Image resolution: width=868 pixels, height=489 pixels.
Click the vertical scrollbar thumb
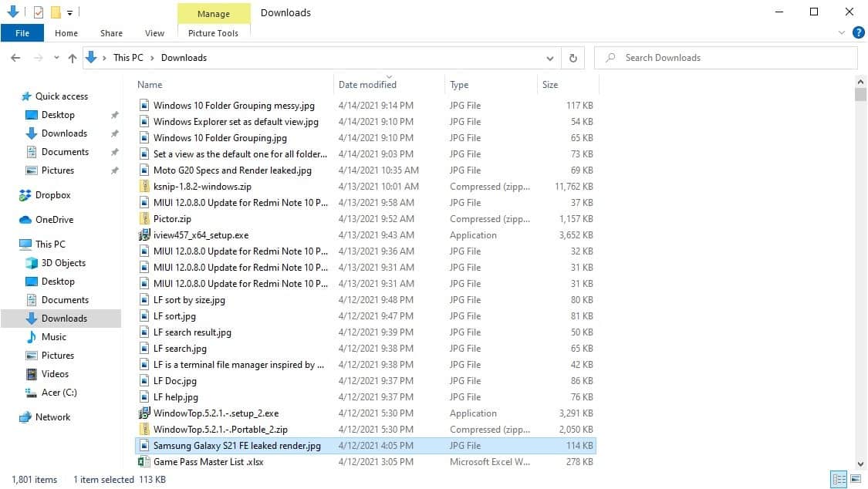coord(860,95)
